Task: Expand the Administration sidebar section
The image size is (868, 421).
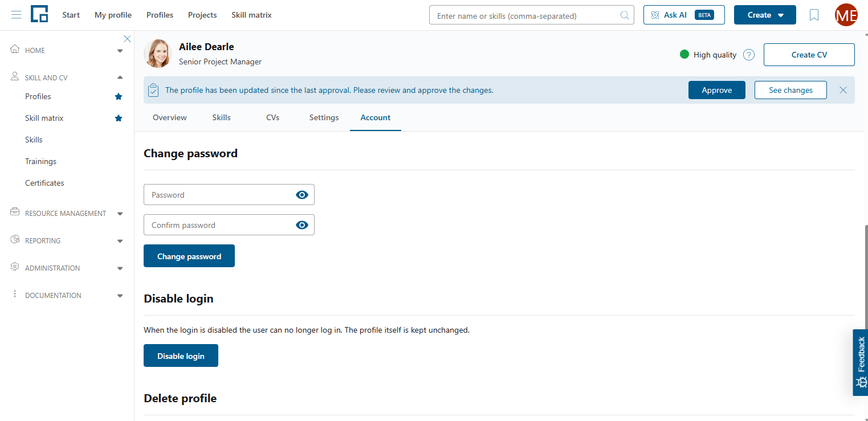Action: pos(120,268)
